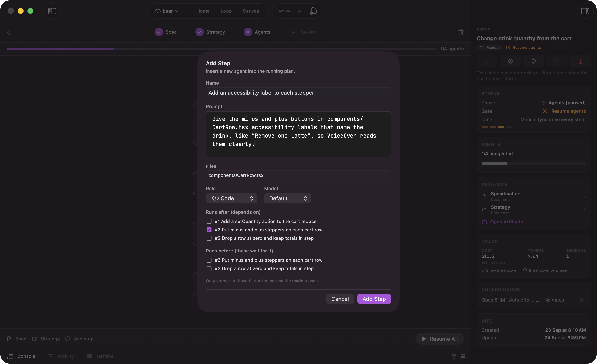The image size is (597, 364).
Task: Click the trash icon beside the stepper bar
Action: [461, 32]
